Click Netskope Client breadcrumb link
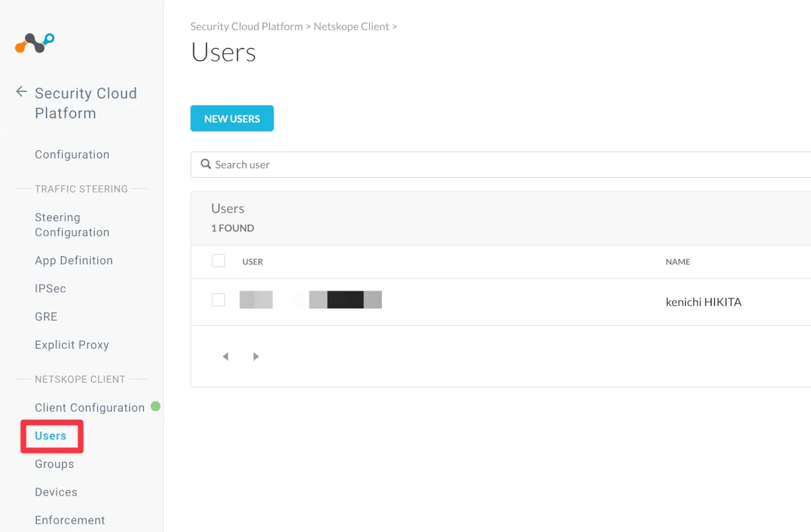This screenshot has height=532, width=811. tap(351, 26)
